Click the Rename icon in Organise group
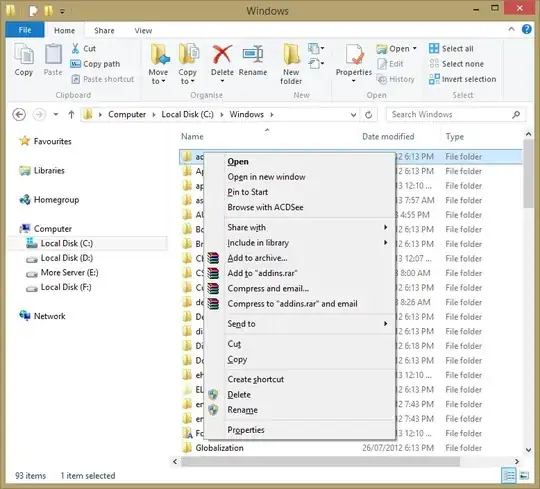 (x=253, y=55)
